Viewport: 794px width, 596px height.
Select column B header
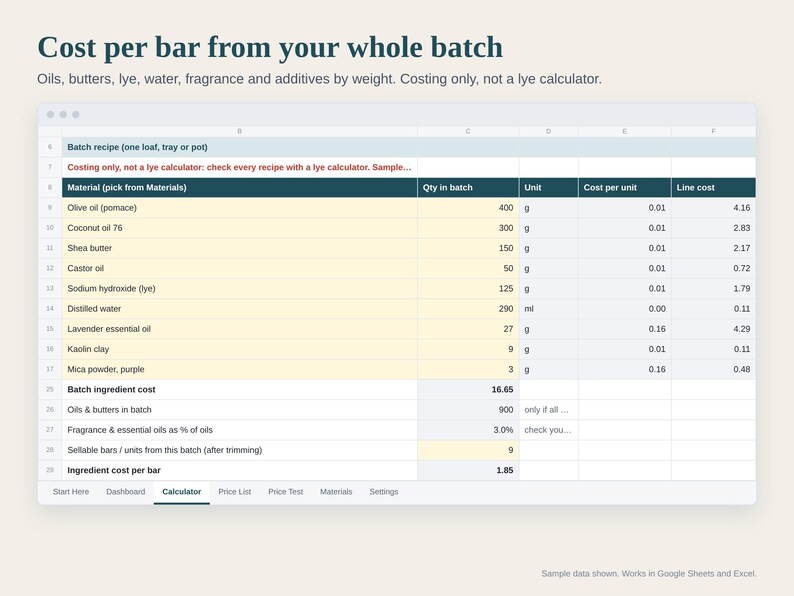pyautogui.click(x=240, y=132)
